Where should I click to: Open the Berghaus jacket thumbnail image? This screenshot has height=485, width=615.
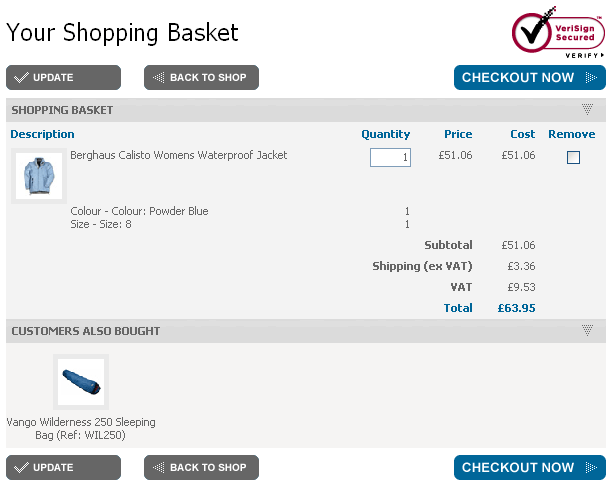pos(39,176)
